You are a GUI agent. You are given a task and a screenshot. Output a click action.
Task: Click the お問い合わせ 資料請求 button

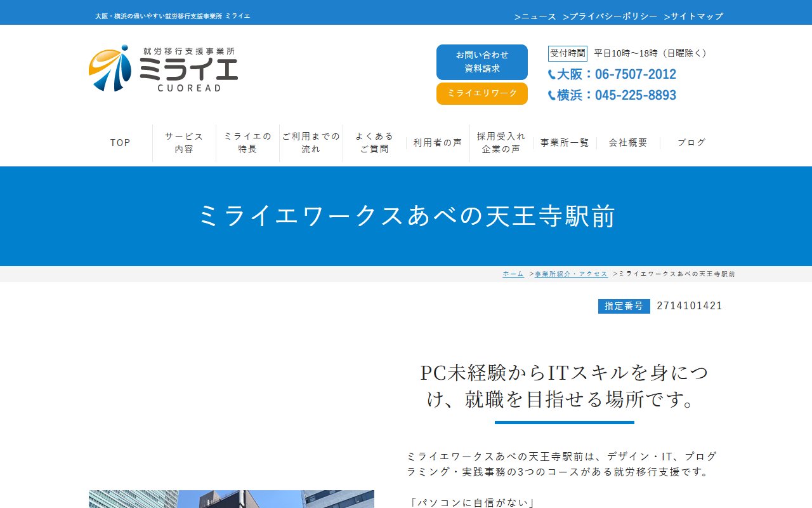(x=482, y=62)
